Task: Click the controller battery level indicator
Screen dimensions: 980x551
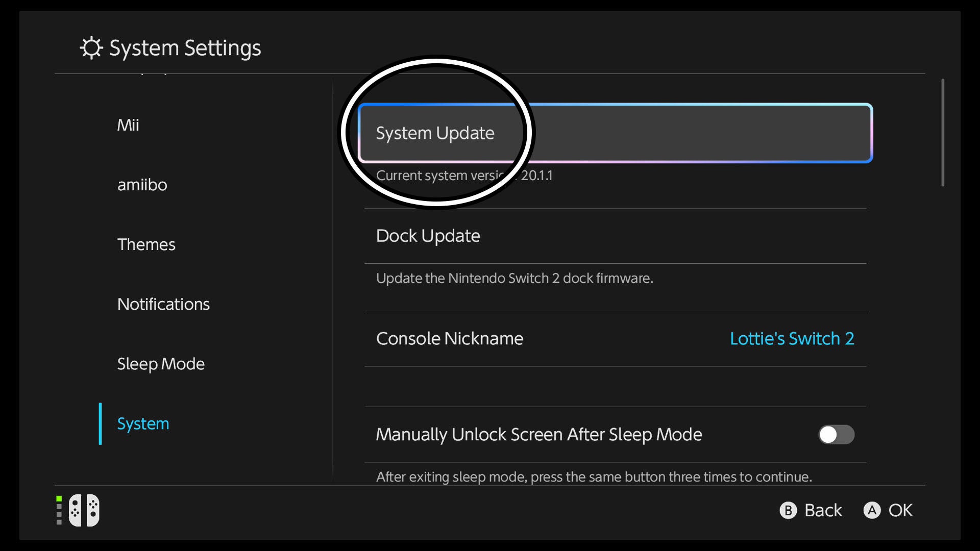Action: pos(59,510)
